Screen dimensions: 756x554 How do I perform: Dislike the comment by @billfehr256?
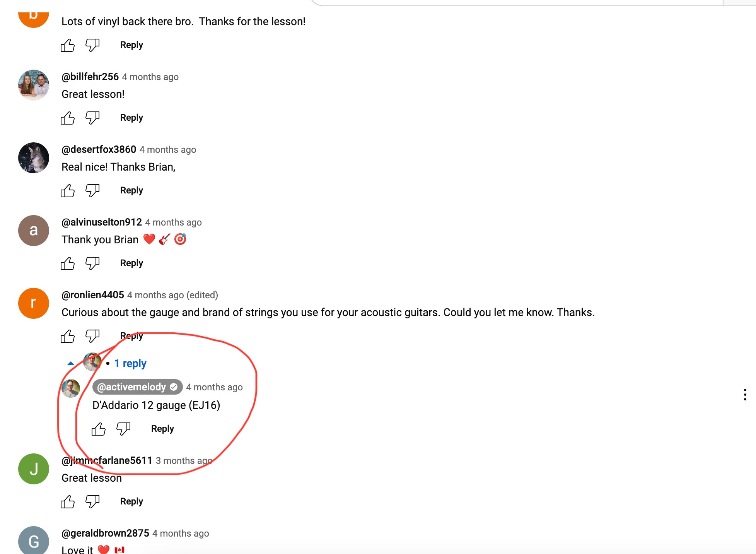coord(92,118)
